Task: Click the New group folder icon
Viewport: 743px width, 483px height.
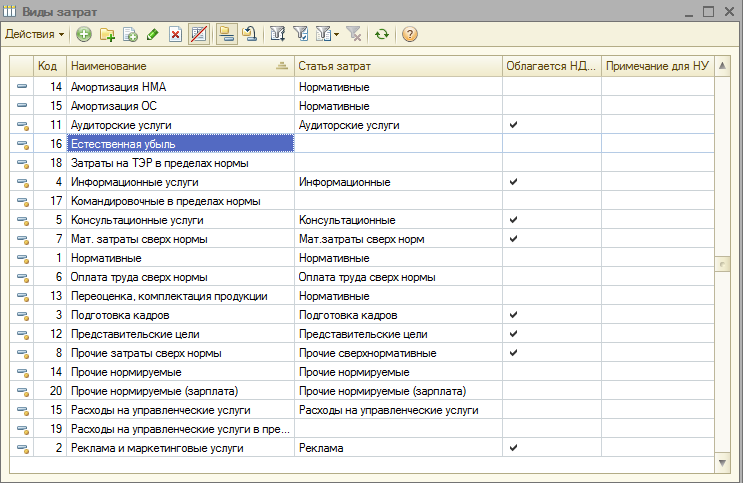Action: point(107,34)
